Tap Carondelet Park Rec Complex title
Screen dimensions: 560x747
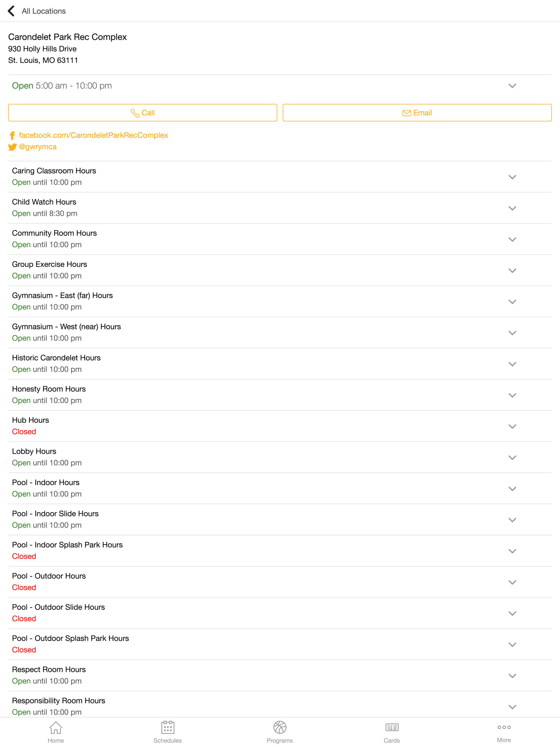(x=67, y=37)
